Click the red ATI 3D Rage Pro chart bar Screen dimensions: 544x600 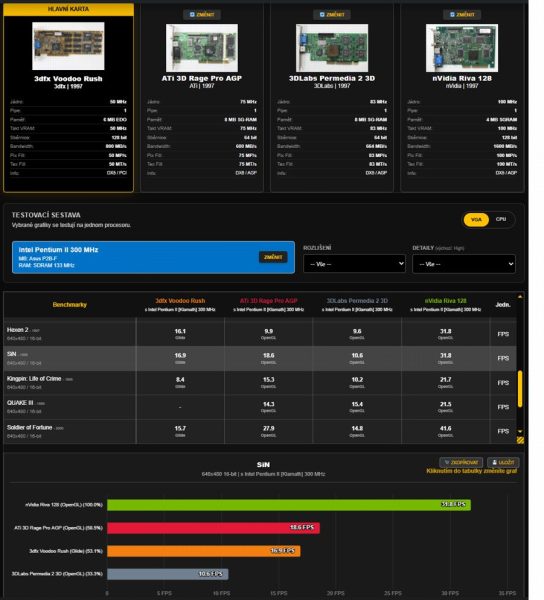coord(213,528)
